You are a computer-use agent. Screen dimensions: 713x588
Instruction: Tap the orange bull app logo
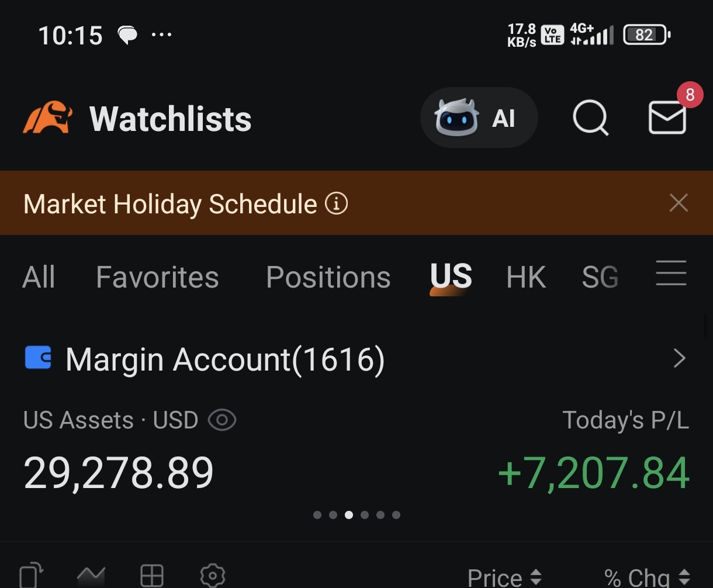tap(47, 117)
